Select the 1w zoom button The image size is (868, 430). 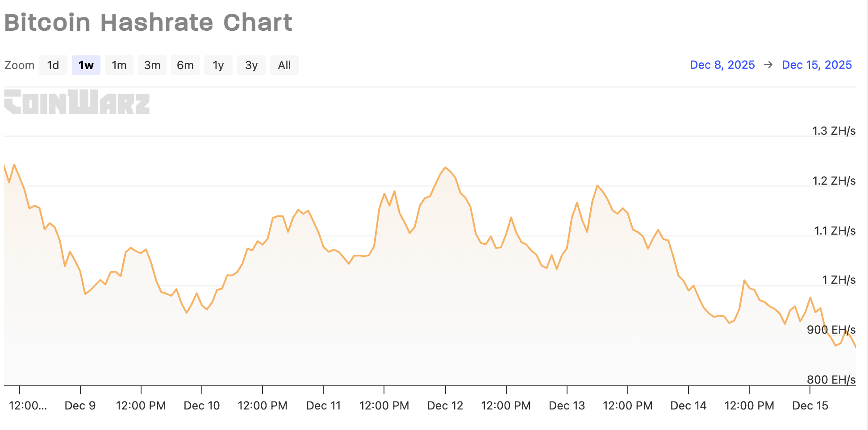(86, 65)
